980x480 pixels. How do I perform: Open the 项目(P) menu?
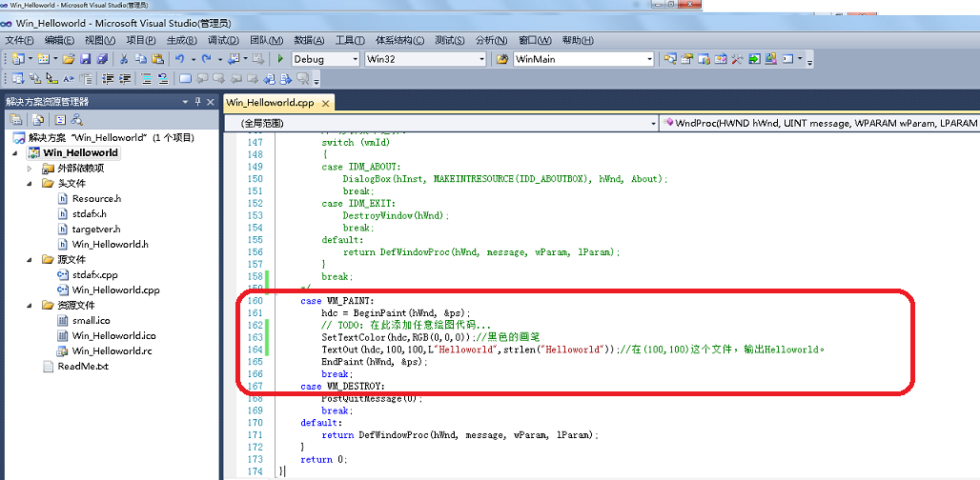click(141, 41)
